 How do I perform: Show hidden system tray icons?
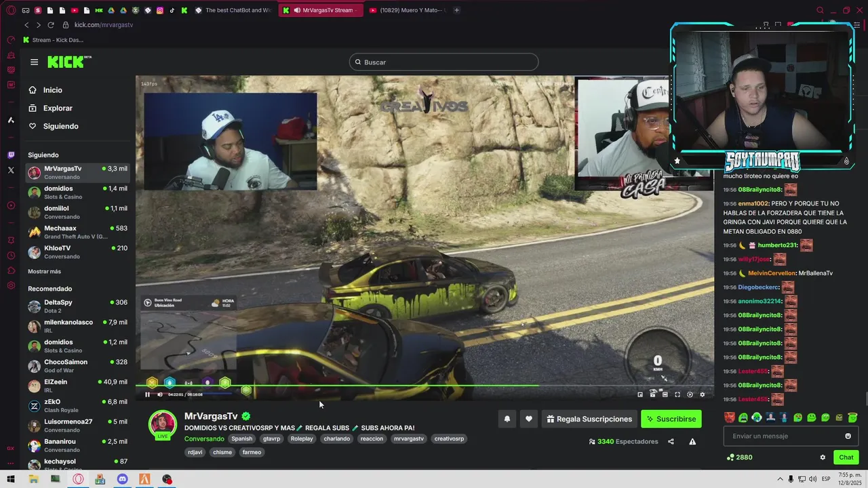click(780, 479)
